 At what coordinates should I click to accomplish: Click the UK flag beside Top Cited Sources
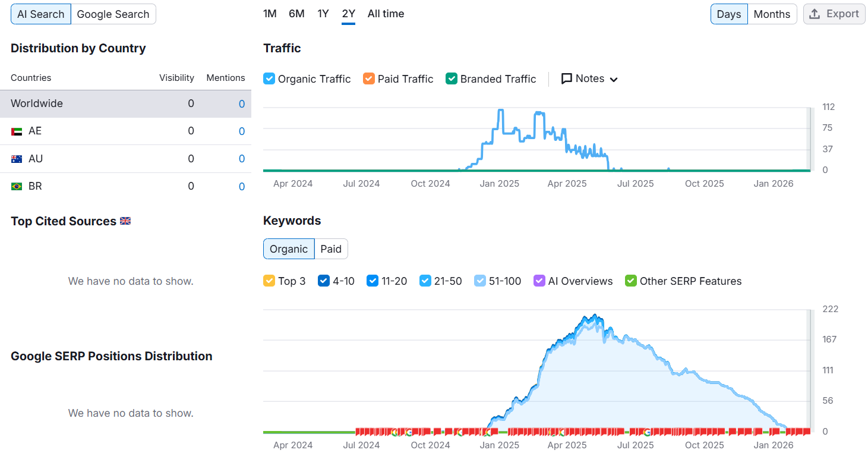point(125,221)
